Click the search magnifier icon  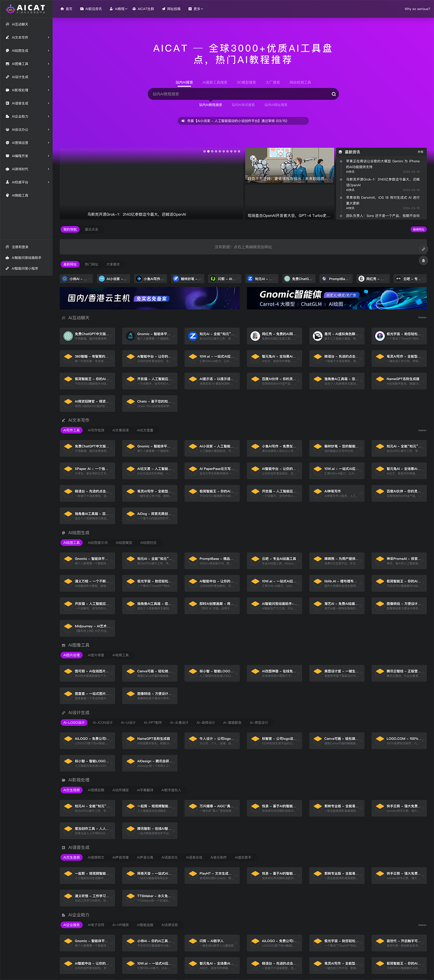pyautogui.click(x=334, y=94)
